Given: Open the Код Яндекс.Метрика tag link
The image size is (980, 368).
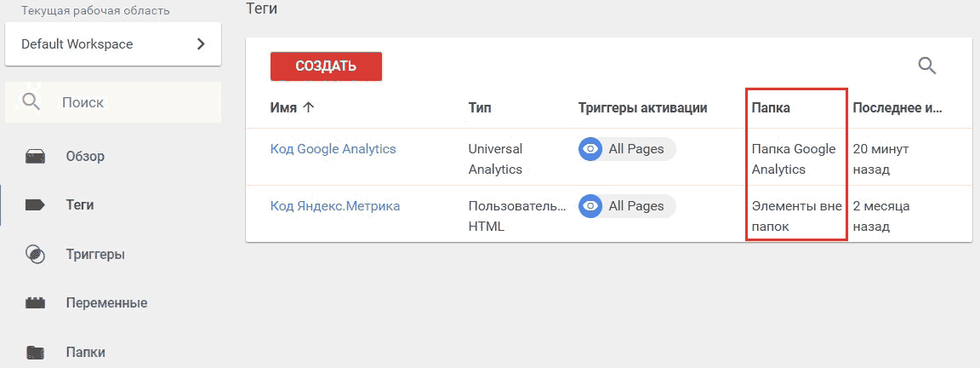Looking at the screenshot, I should [x=335, y=206].
